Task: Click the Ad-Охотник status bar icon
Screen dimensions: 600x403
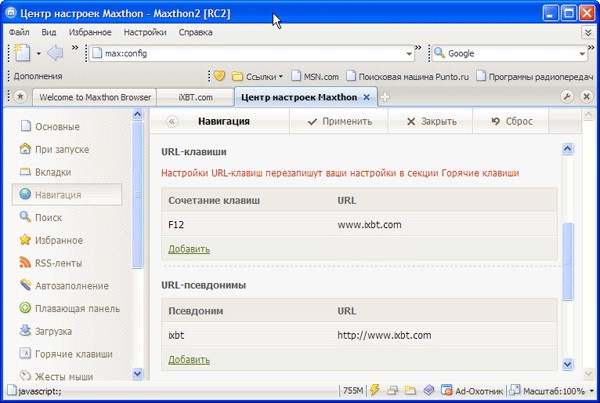Action: pos(446,391)
